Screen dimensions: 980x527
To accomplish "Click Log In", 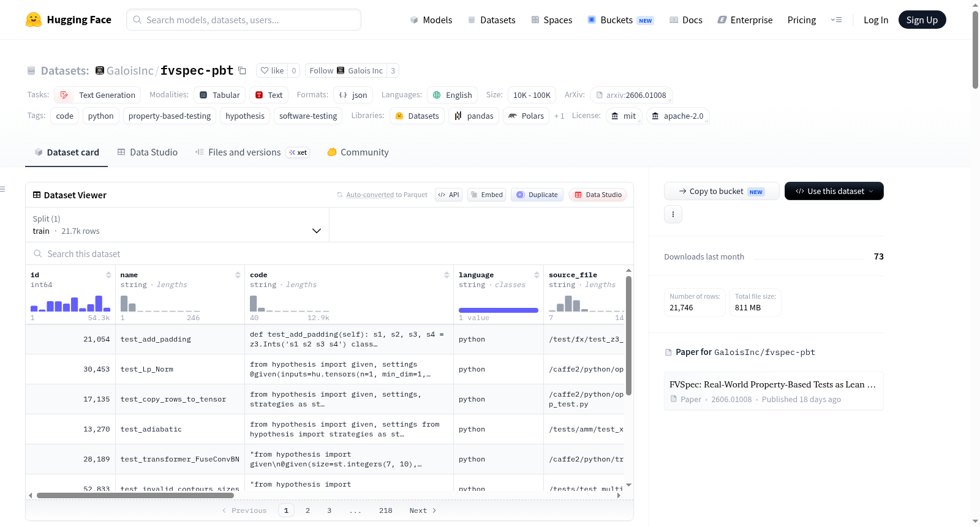I will tap(876, 20).
